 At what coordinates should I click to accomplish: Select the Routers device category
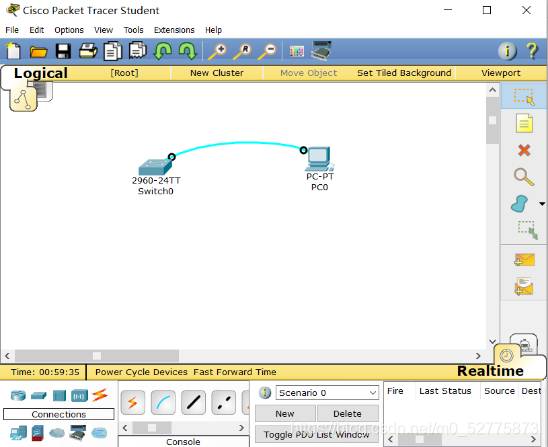click(x=18, y=396)
